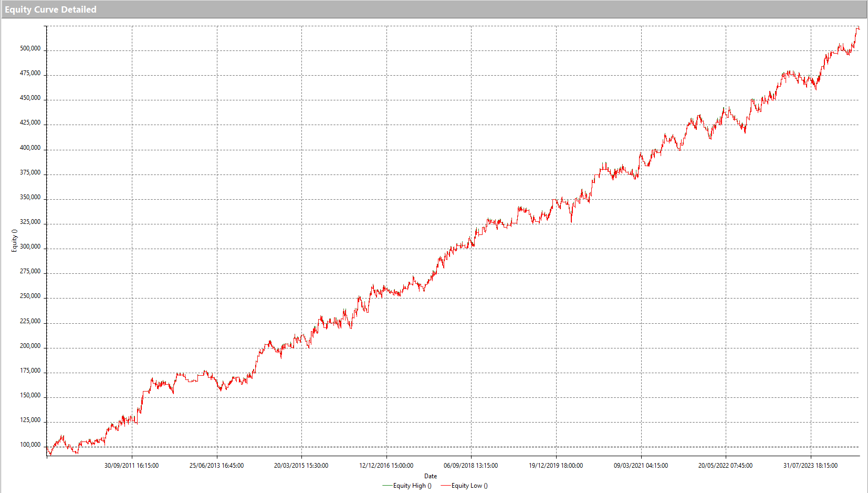Click the 20/05/2022 07:45:00 date label
Screen dimensions: 868x493
pyautogui.click(x=725, y=466)
